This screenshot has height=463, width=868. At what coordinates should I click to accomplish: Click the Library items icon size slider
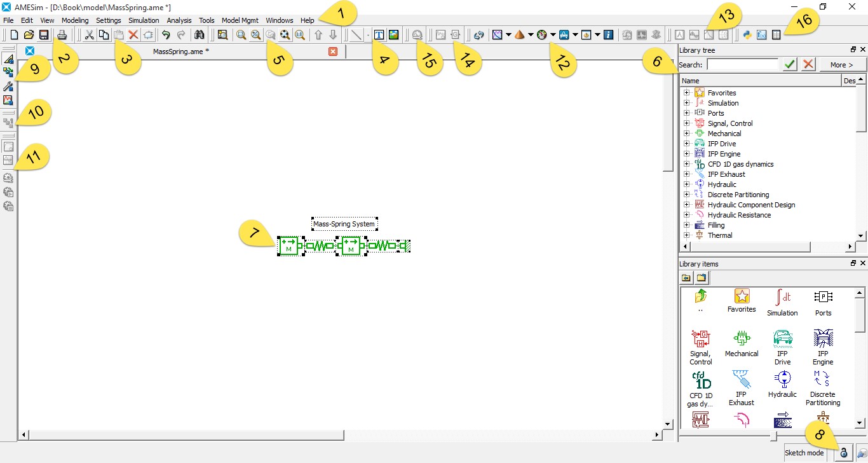coord(773,436)
